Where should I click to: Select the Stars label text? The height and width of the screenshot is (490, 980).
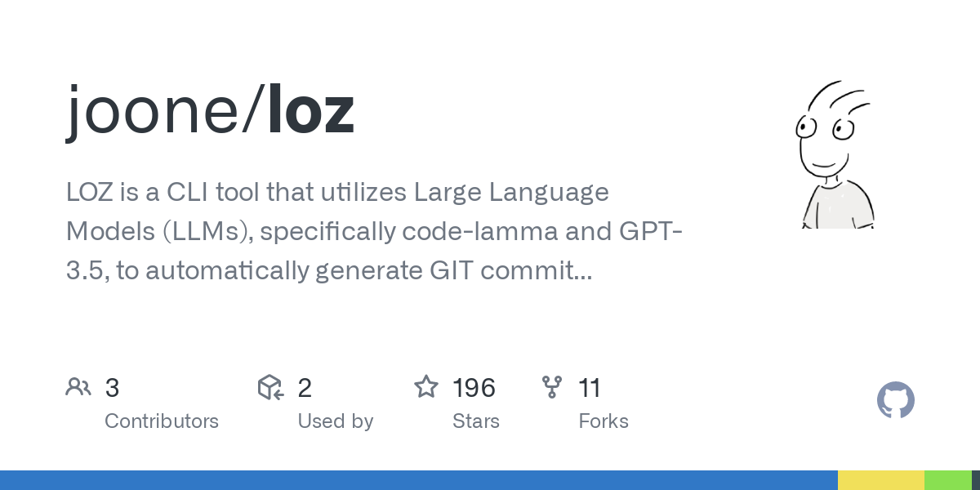tap(476, 421)
